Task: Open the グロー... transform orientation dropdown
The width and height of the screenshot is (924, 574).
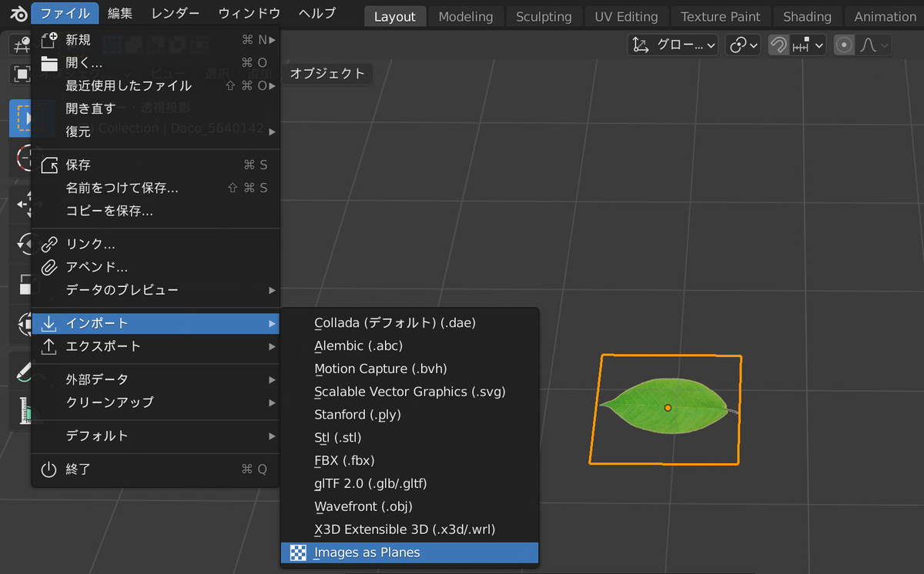Action: (674, 45)
